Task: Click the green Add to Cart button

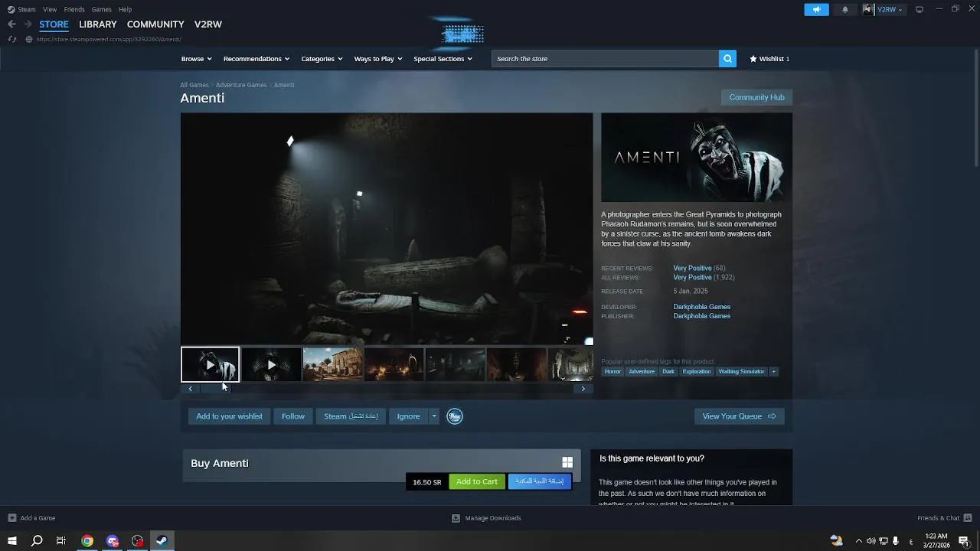Action: pyautogui.click(x=477, y=481)
